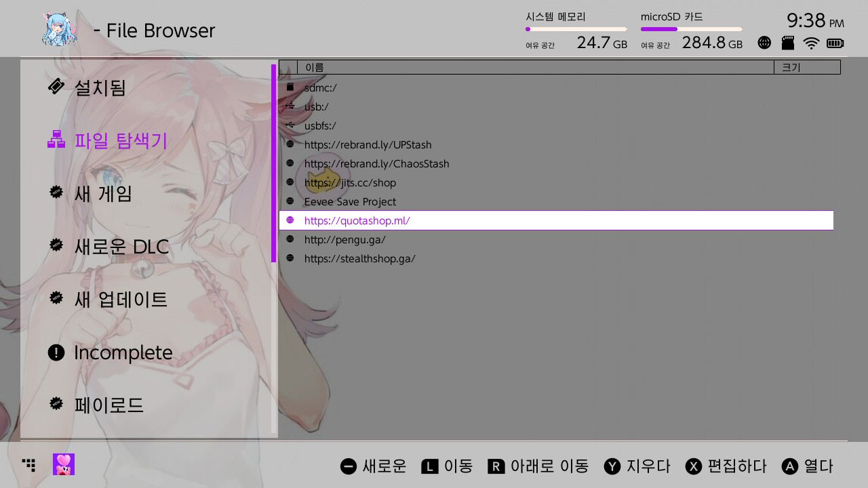Screen dimensions: 868x488
Task: Sort by the 크기 column header
Action: (x=807, y=67)
